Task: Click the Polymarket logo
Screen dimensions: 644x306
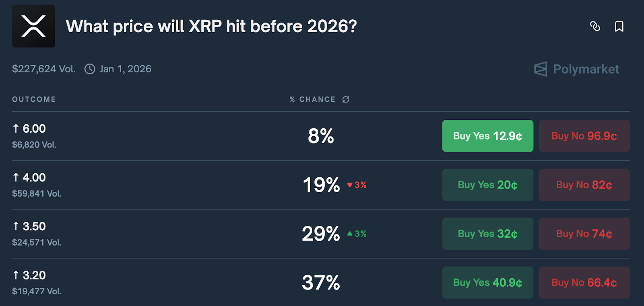Action: [x=576, y=69]
